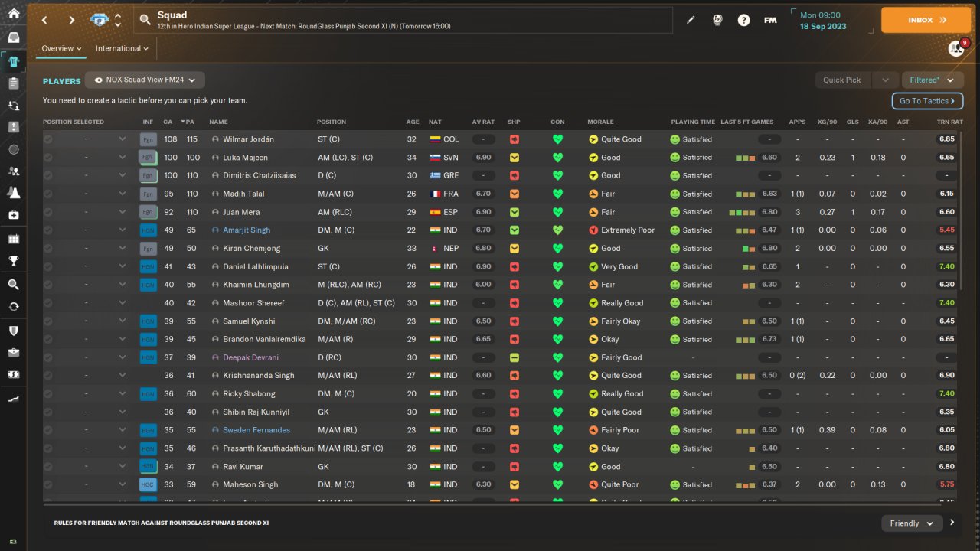Image resolution: width=980 pixels, height=551 pixels.
Task: Toggle selection circle for Kiran Chemjong
Action: pyautogui.click(x=48, y=249)
